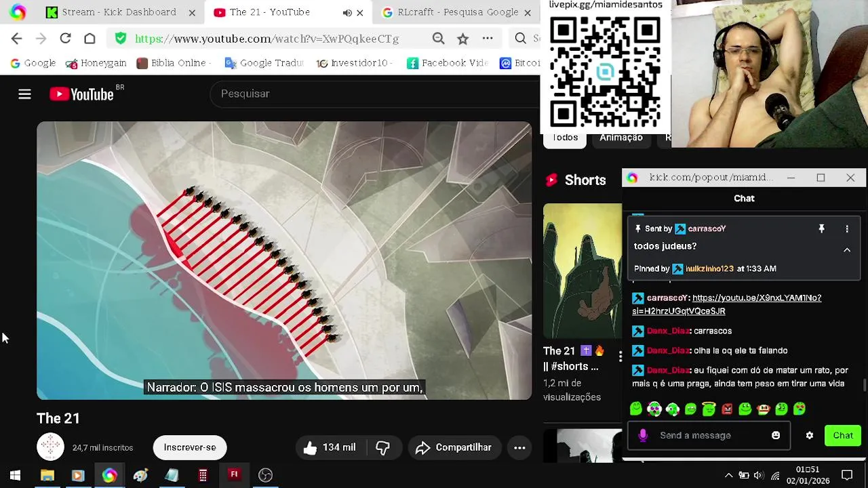Open the Google Tradutor bookmark
The width and height of the screenshot is (868, 488).
pyautogui.click(x=264, y=63)
